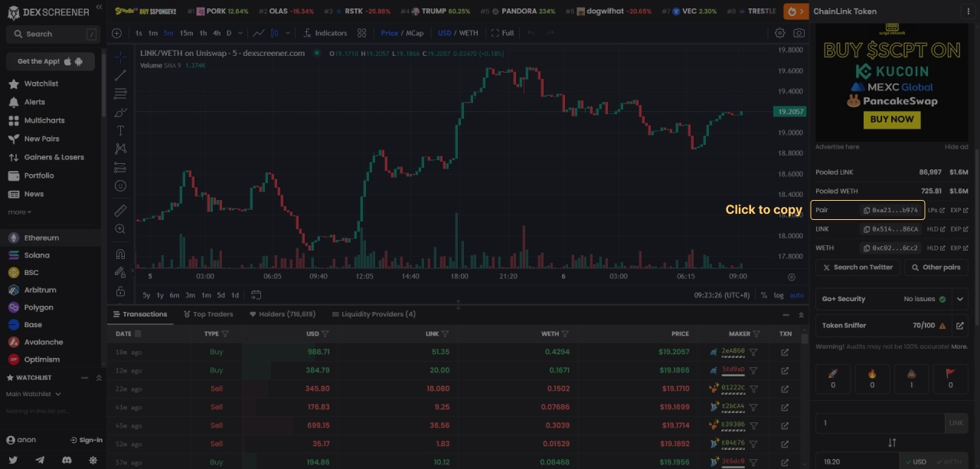Click the rocket reaction button

point(833,379)
